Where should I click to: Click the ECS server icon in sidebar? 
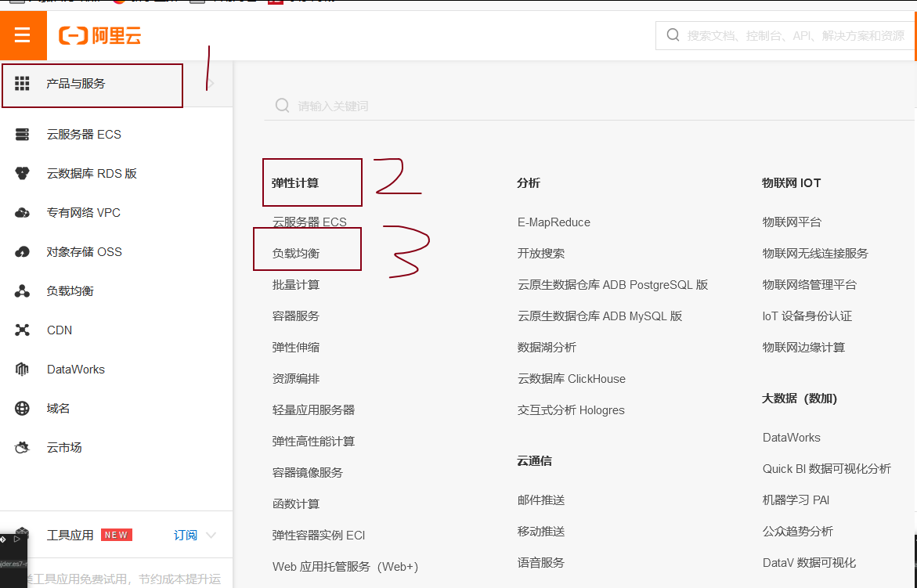coord(22,135)
